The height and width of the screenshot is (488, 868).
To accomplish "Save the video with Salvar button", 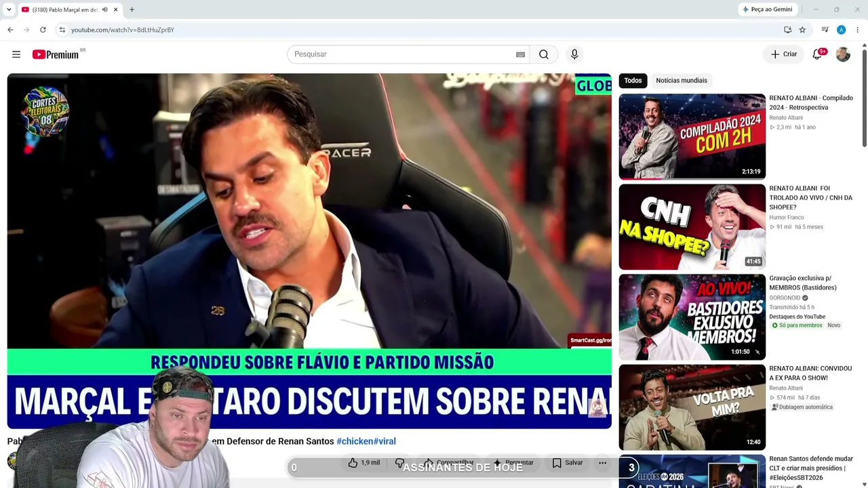I will point(568,463).
